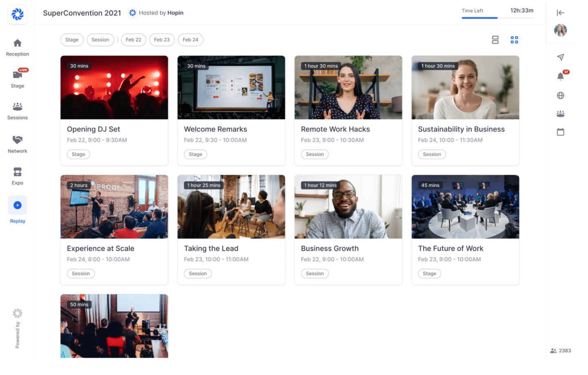
Task: Open the Taking the Lead thumbnail
Action: (x=231, y=207)
